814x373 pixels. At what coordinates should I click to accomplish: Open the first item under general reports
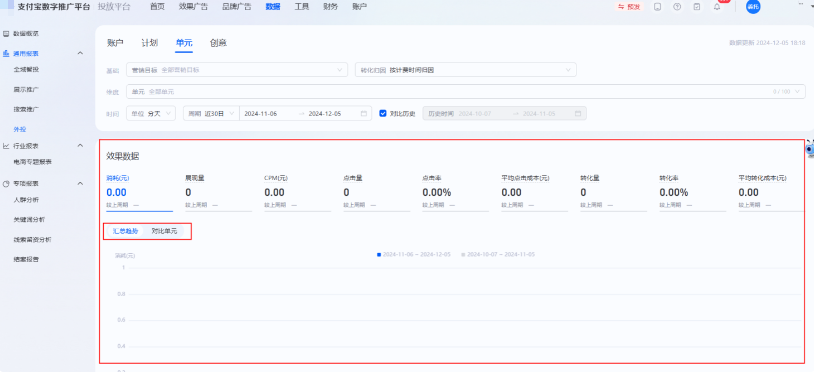(26, 69)
